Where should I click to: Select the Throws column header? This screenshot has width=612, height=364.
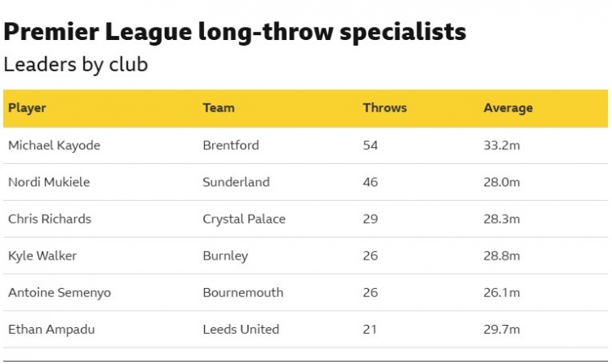[x=384, y=108]
